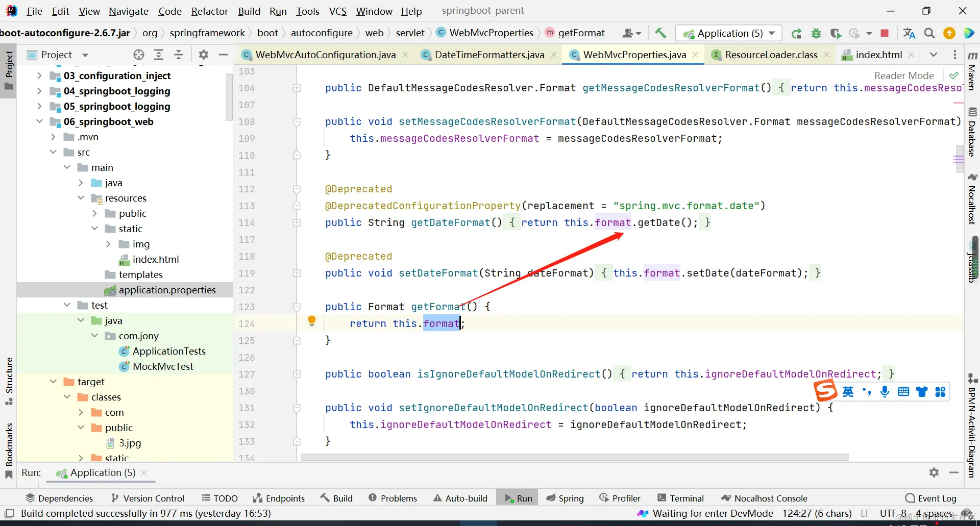980x526 pixels.
Task: Start debugging with the bug icon
Action: [816, 34]
